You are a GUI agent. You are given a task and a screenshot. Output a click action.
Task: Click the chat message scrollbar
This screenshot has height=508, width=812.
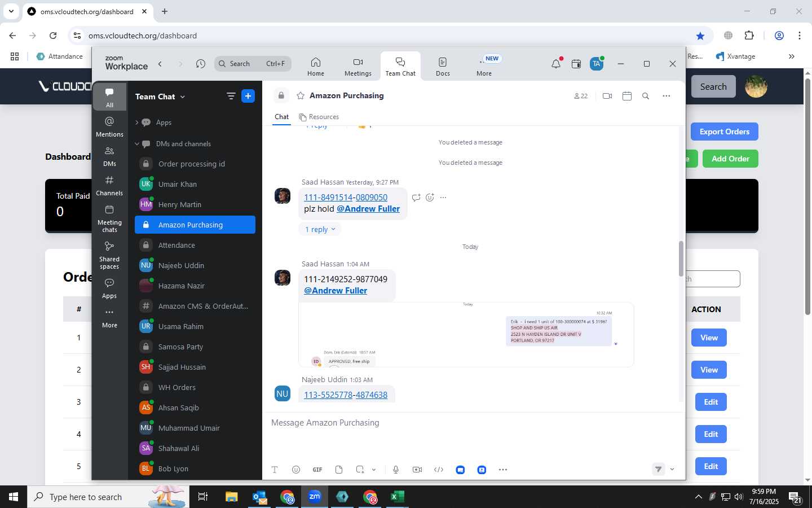681,259
